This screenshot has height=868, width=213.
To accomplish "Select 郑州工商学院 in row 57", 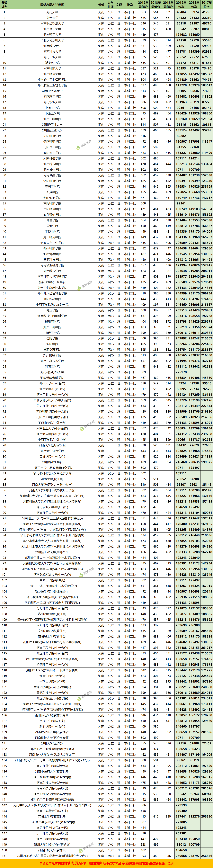I will pyautogui.click(x=52, y=327).
